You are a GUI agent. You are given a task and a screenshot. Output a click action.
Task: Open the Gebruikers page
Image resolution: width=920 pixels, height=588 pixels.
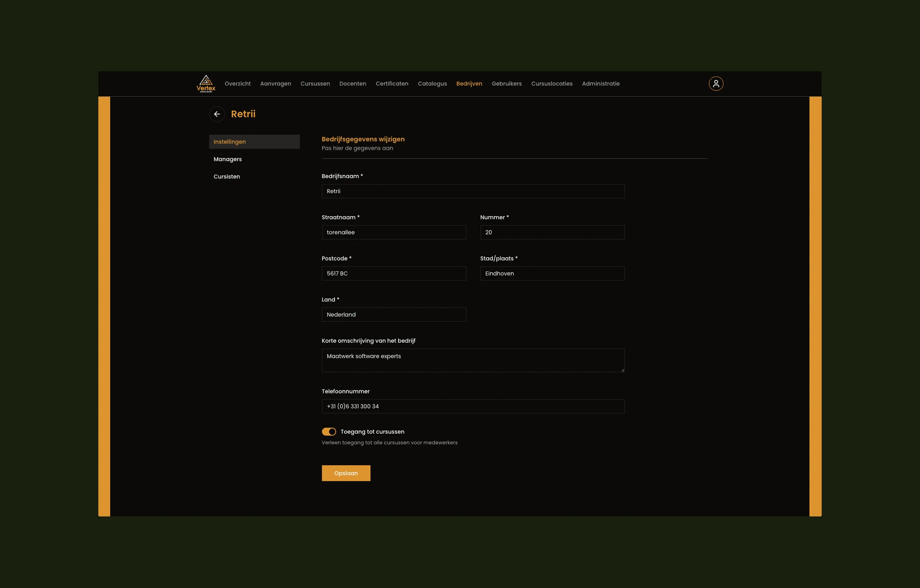point(506,84)
